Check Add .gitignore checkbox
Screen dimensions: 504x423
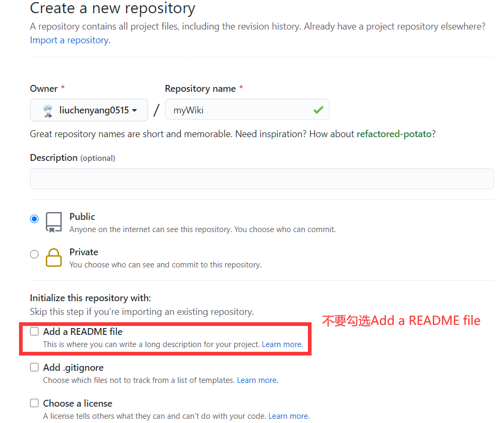[x=34, y=367]
